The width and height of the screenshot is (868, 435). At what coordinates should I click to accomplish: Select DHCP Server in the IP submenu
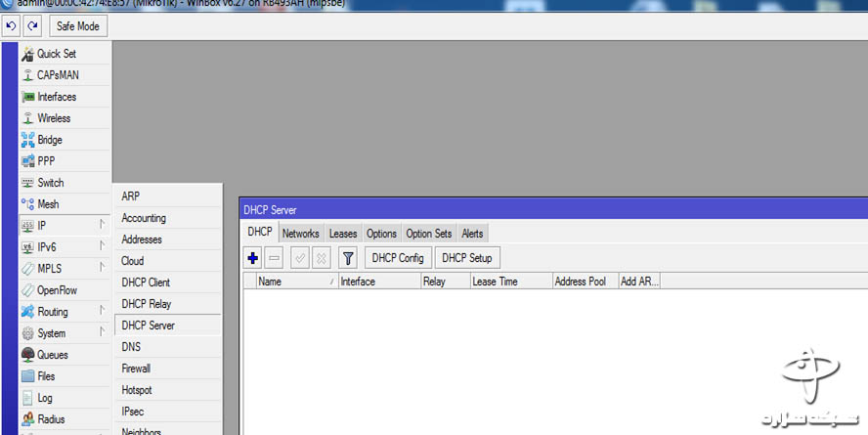pyautogui.click(x=168, y=326)
